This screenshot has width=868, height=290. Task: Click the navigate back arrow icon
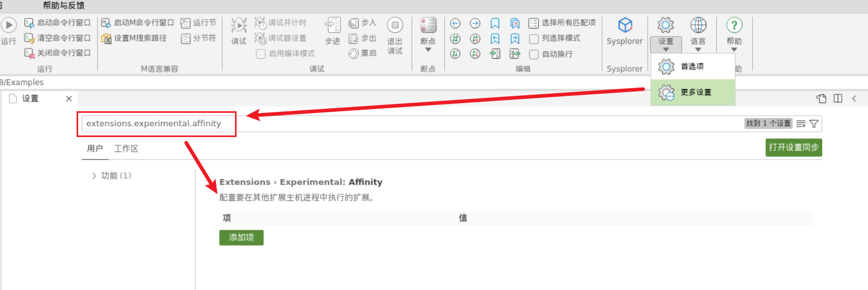pyautogui.click(x=455, y=23)
